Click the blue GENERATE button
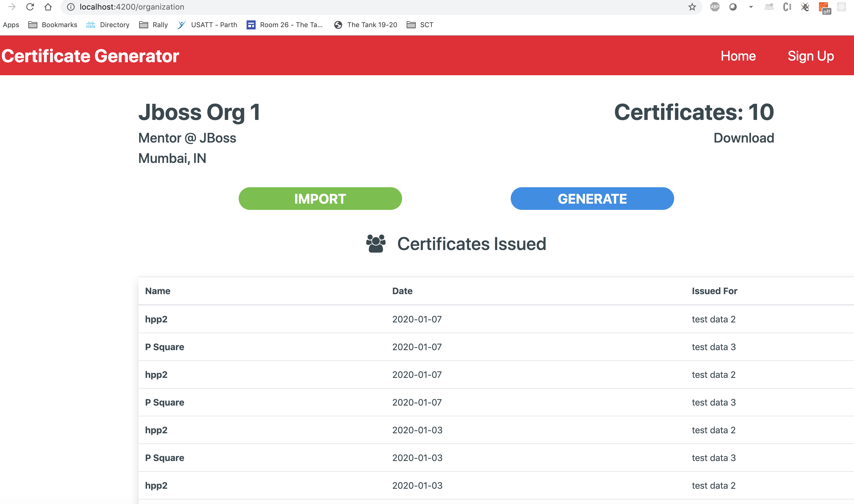This screenshot has height=504, width=854. click(x=592, y=199)
